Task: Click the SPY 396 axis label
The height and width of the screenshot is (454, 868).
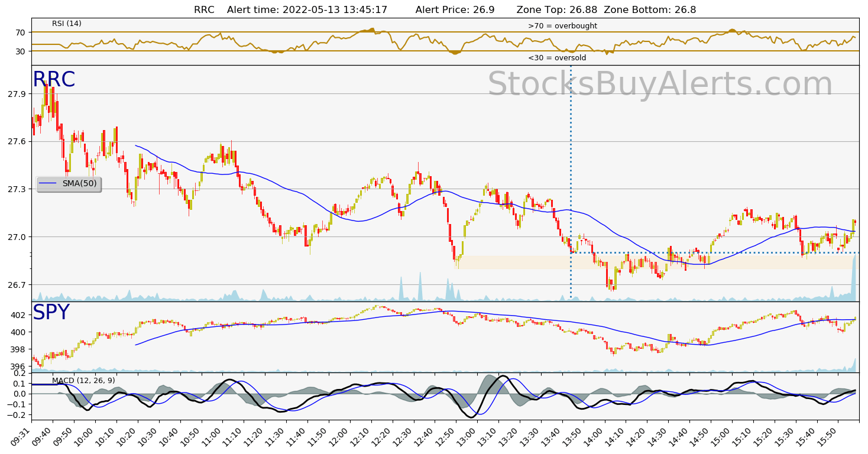Action: tap(19, 367)
